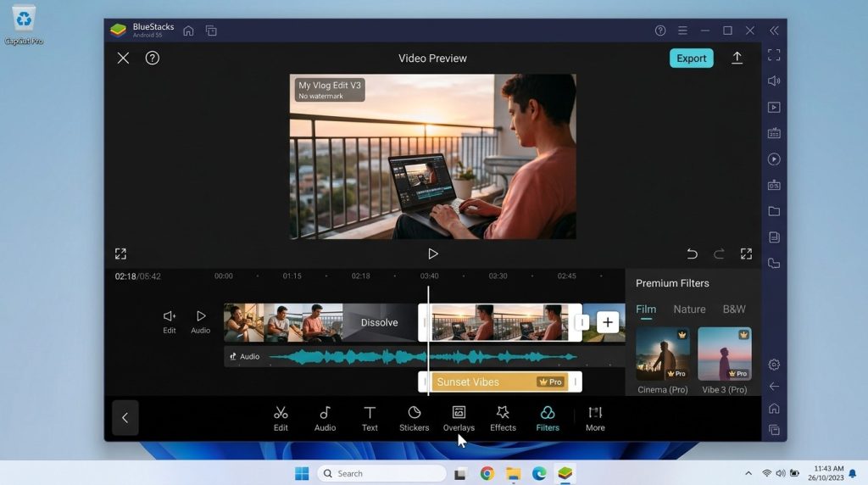Expand preview with left fullscreen icon
The image size is (868, 485).
tap(120, 254)
